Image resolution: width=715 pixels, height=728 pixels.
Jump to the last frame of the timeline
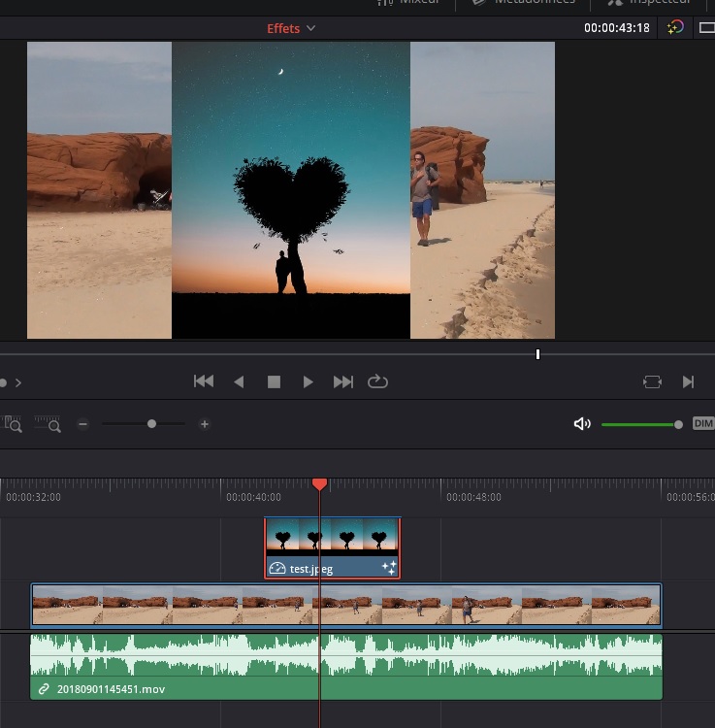pyautogui.click(x=342, y=381)
